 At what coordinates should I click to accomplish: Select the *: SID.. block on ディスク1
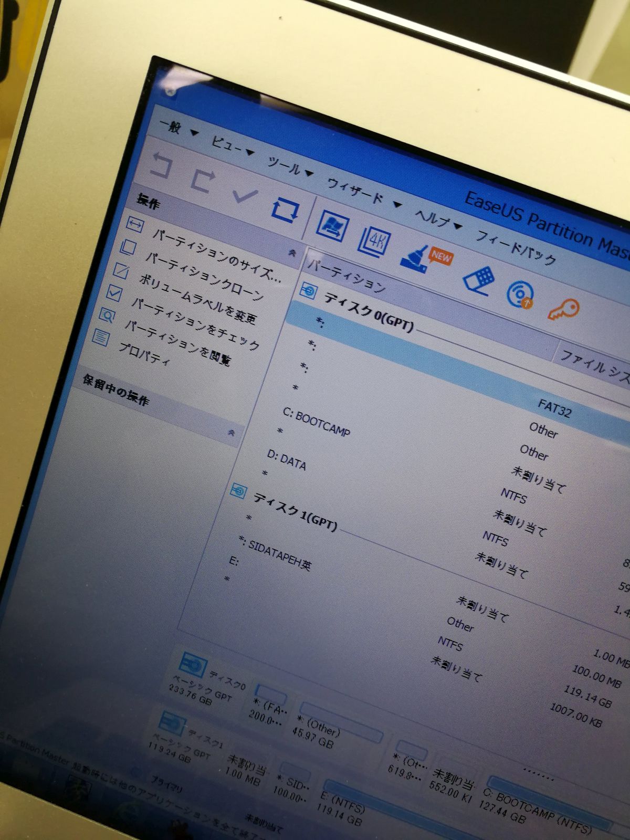tap(292, 782)
